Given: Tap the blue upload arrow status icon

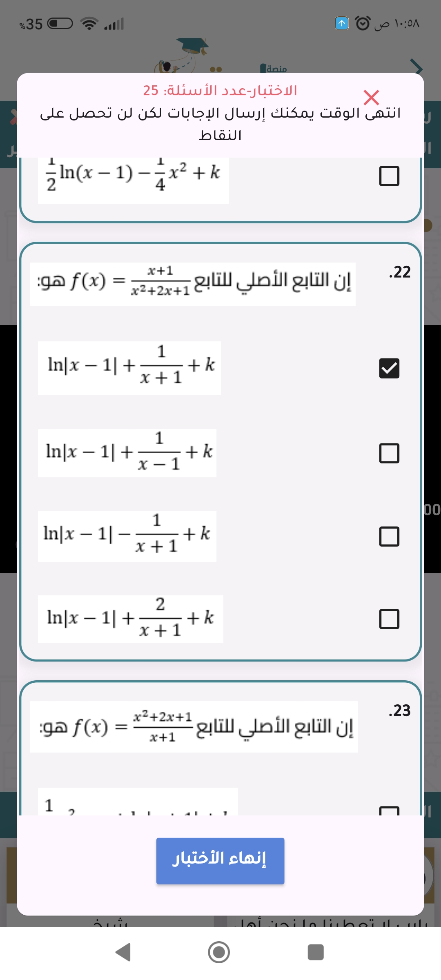Looking at the screenshot, I should point(342,23).
